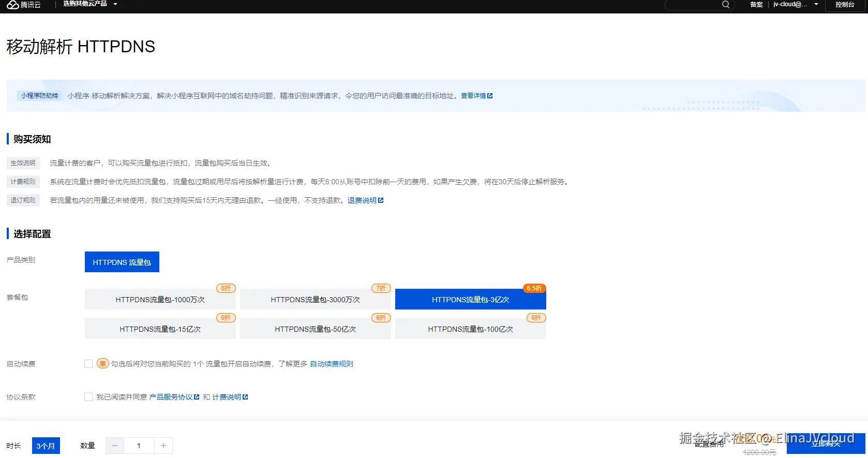Image resolution: width=868 pixels, height=458 pixels.
Task: Click the search magnifier icon
Action: coord(726,5)
